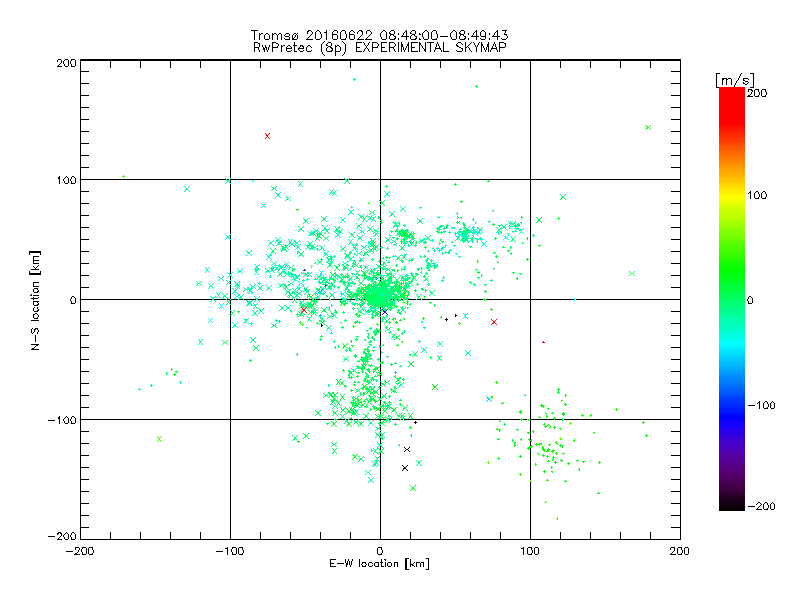800x600 pixels.
Task: Select the blue X marker in lower-right quadrant
Action: coord(489,399)
